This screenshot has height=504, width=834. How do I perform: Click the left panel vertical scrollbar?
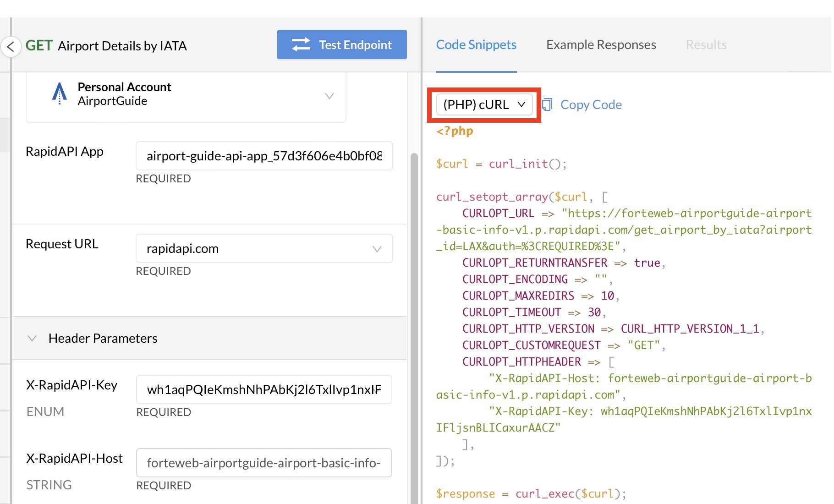414,321
